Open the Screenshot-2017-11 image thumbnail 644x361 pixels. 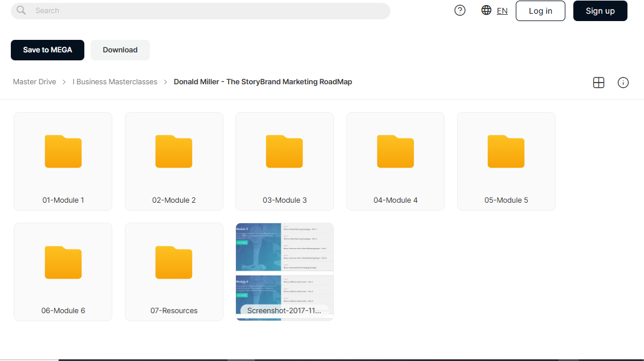pyautogui.click(x=284, y=272)
